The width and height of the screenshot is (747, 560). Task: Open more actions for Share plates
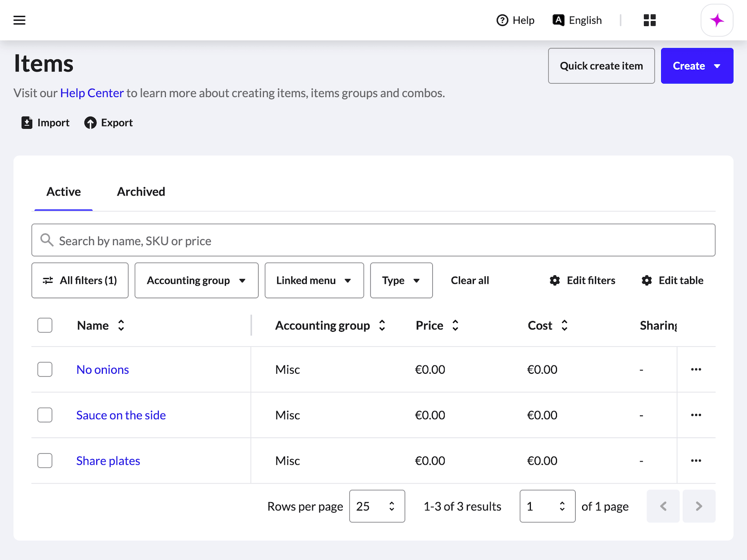point(696,461)
